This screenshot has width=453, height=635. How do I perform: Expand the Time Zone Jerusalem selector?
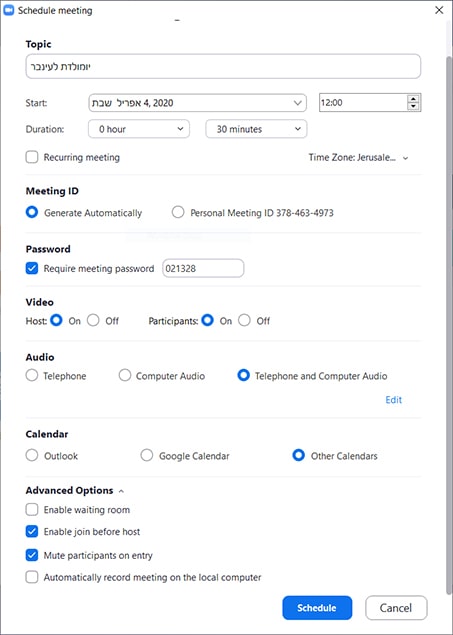pyautogui.click(x=359, y=158)
